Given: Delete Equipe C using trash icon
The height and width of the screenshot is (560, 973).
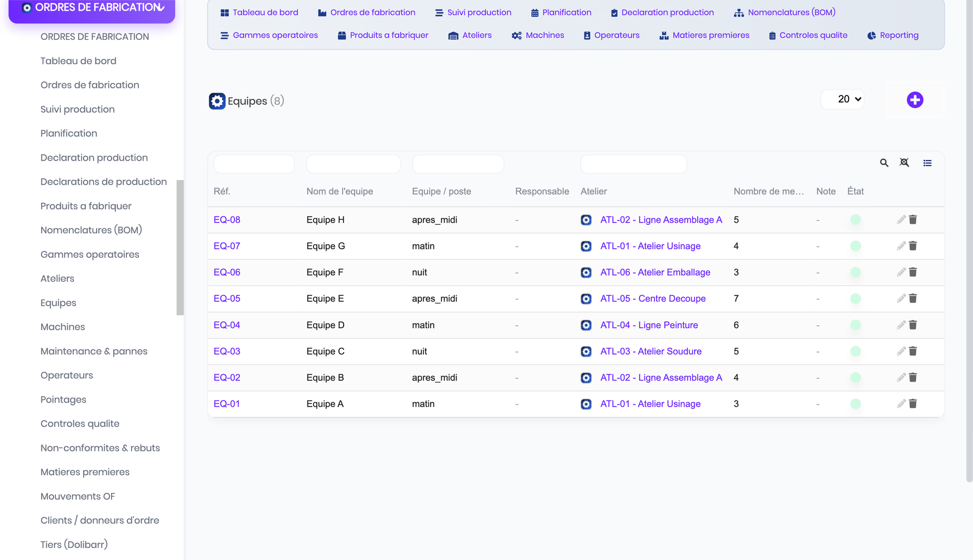Looking at the screenshot, I should 913,351.
